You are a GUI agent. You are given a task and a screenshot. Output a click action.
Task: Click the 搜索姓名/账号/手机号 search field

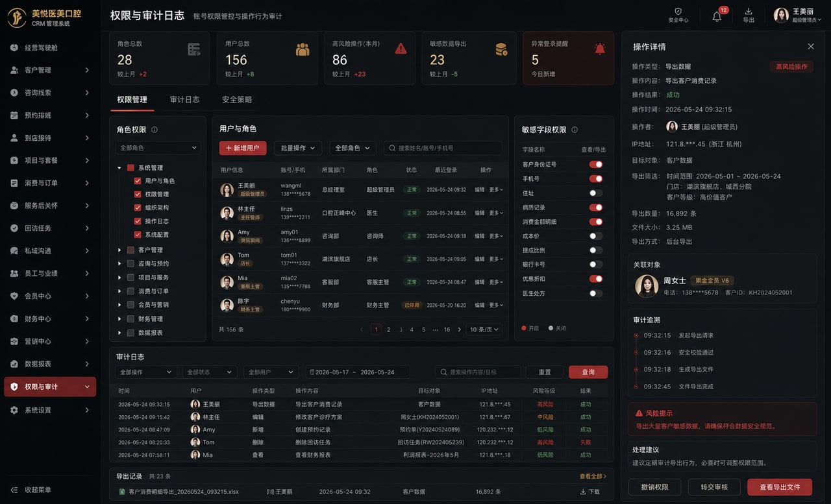[x=443, y=148]
